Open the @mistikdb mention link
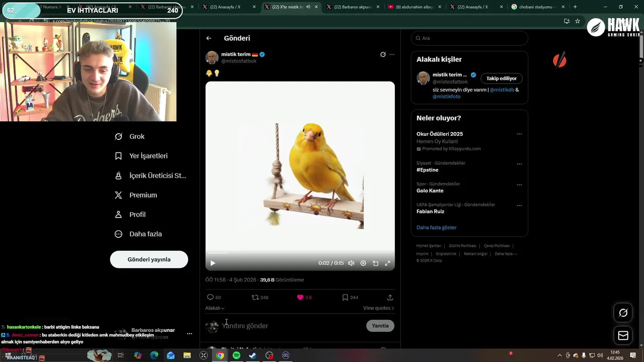The height and width of the screenshot is (362, 644). 502,89
